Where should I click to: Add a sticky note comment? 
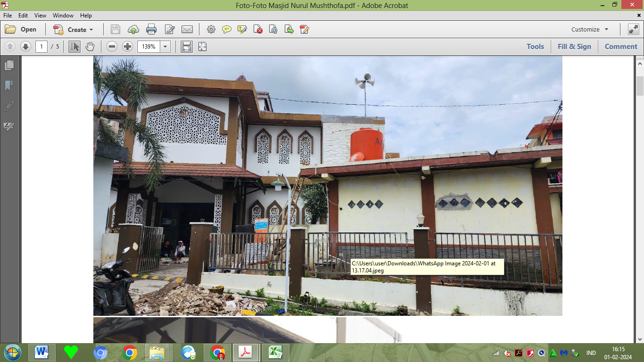point(227,29)
